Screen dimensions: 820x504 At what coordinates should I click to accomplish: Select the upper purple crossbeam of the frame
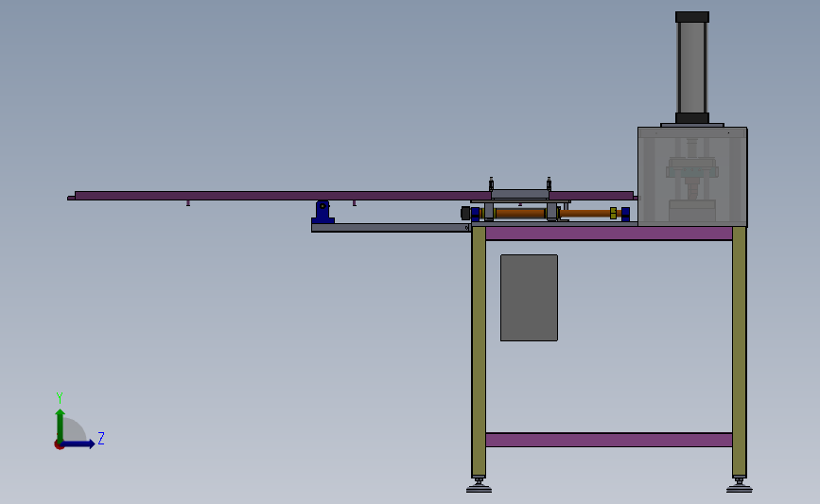pyautogui.click(x=609, y=234)
